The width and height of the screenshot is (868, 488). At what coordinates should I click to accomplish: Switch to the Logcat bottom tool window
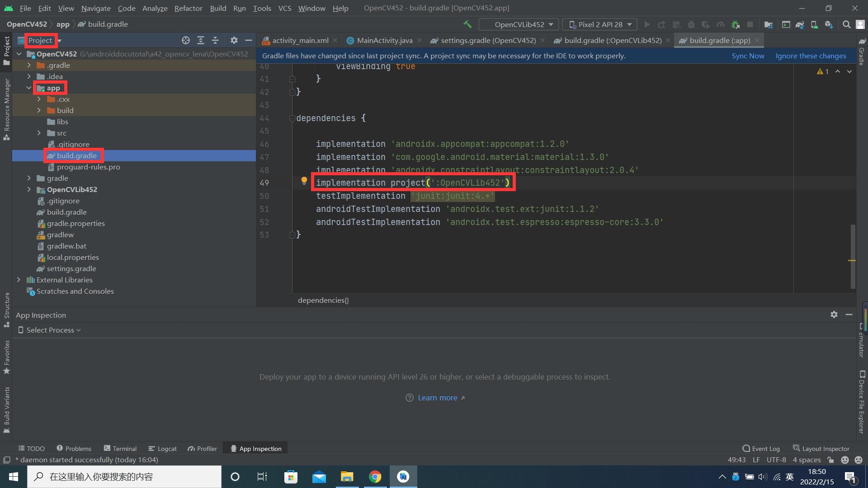point(162,448)
